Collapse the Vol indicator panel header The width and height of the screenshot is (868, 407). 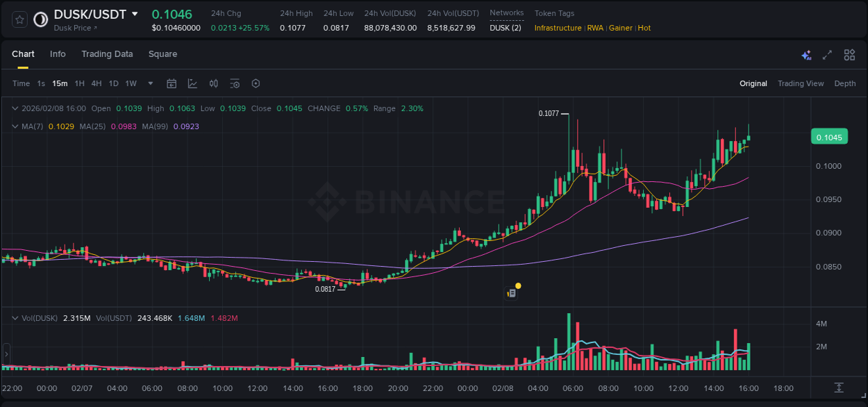click(x=15, y=317)
